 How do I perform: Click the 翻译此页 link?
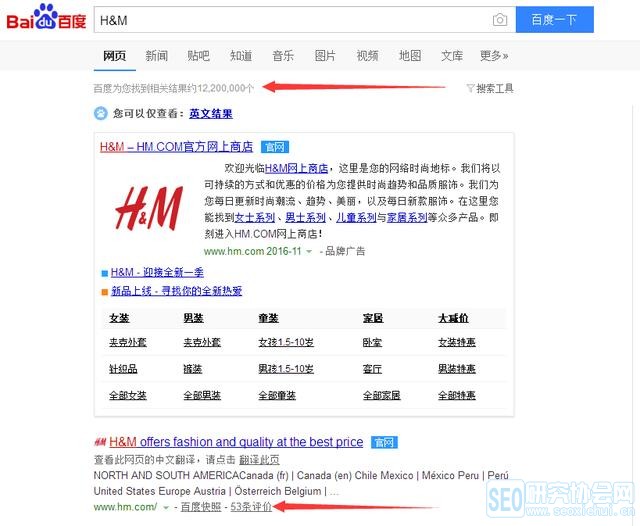coord(259,460)
